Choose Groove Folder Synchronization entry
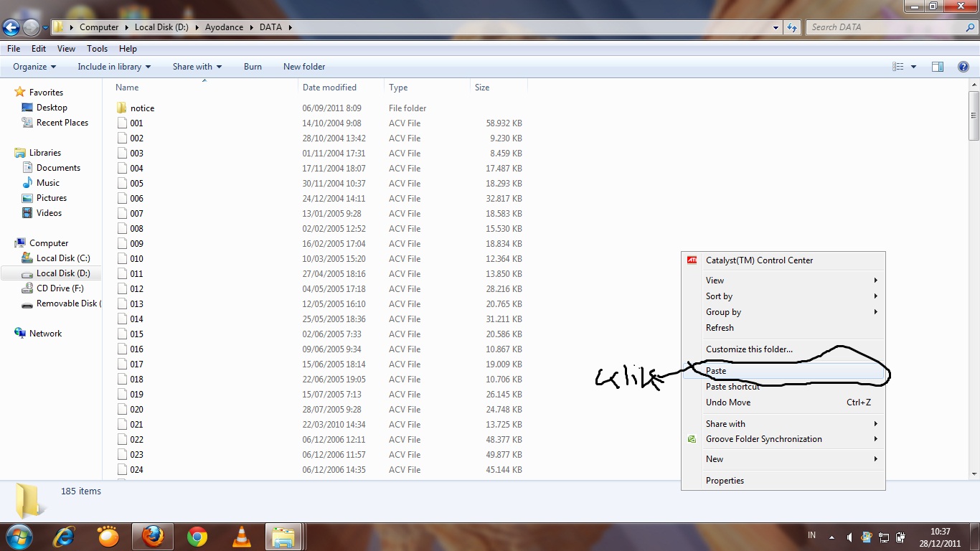The width and height of the screenshot is (980, 551). pos(783,439)
